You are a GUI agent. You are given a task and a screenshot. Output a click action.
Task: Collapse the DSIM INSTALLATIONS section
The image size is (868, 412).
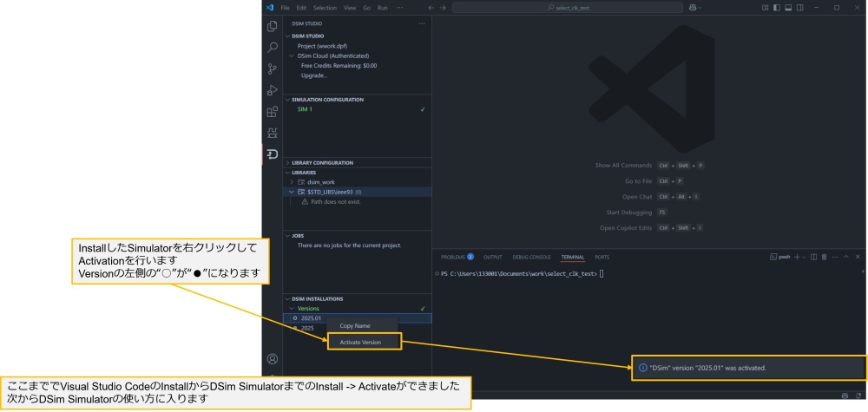pos(287,298)
